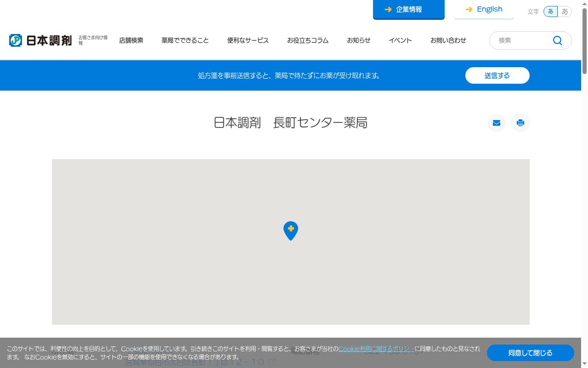The height and width of the screenshot is (368, 588).
Task: Select the large font size あ
Action: coord(565,11)
